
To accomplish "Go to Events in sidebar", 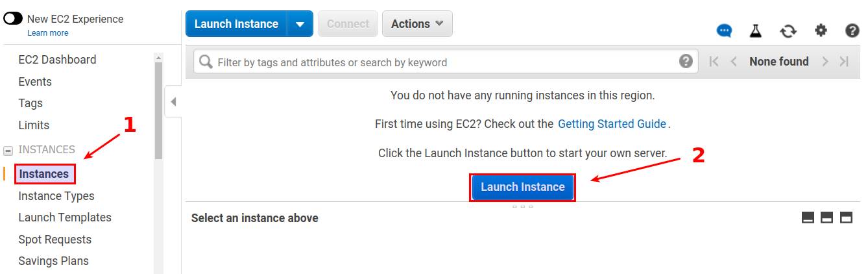I will pos(35,82).
